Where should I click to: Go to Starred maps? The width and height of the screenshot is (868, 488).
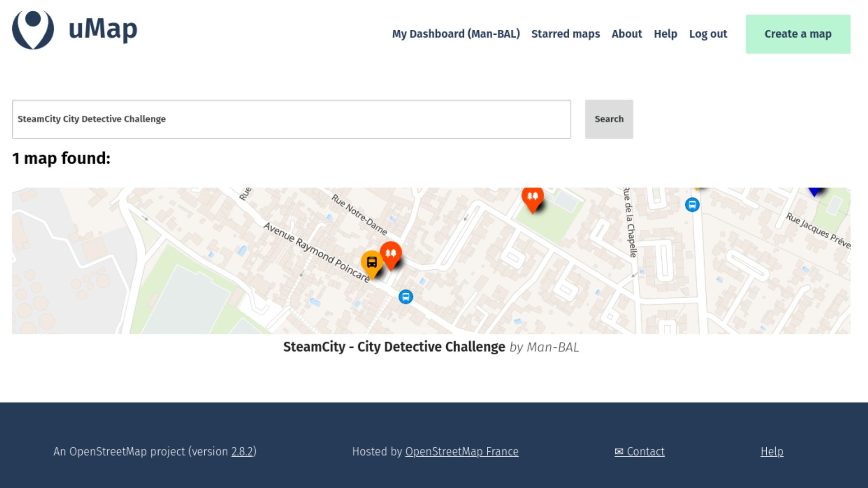[566, 34]
